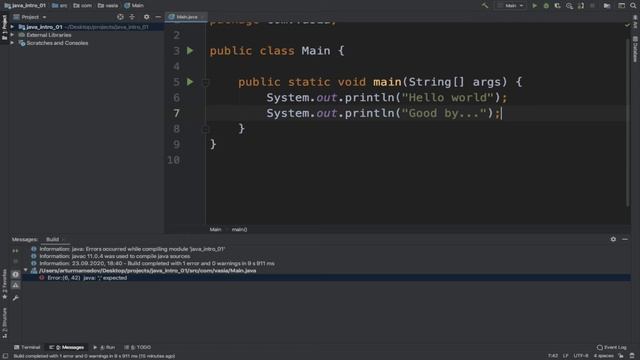Click the 4 spaces indent widget
The height and width of the screenshot is (360, 640).
click(603, 356)
